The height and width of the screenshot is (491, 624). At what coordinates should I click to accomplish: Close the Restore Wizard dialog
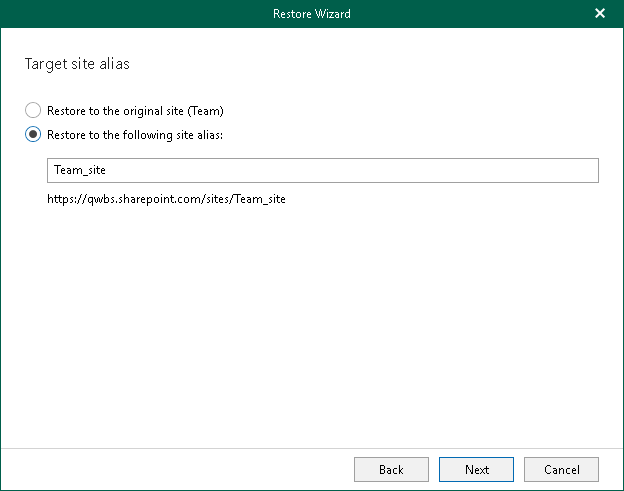600,14
